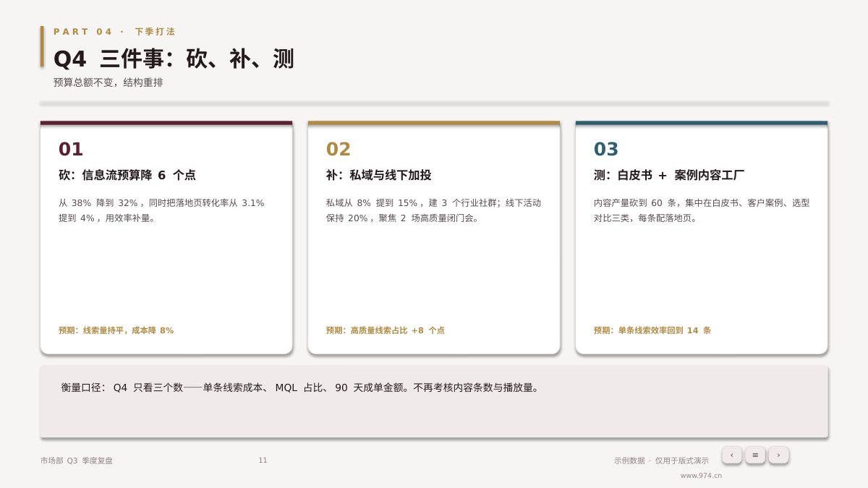Click 预期：单条线索效率回到 14 条
The image size is (868, 488).
click(652, 330)
